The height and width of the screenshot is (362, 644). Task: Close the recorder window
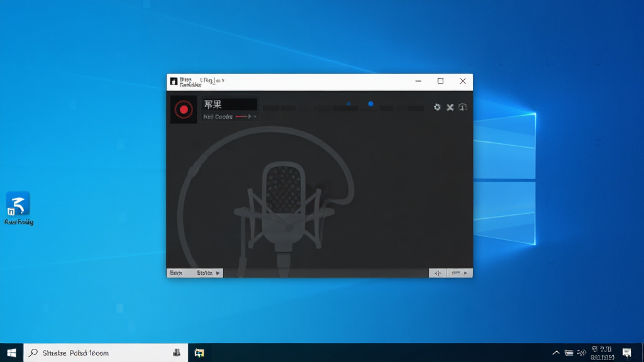coord(462,81)
